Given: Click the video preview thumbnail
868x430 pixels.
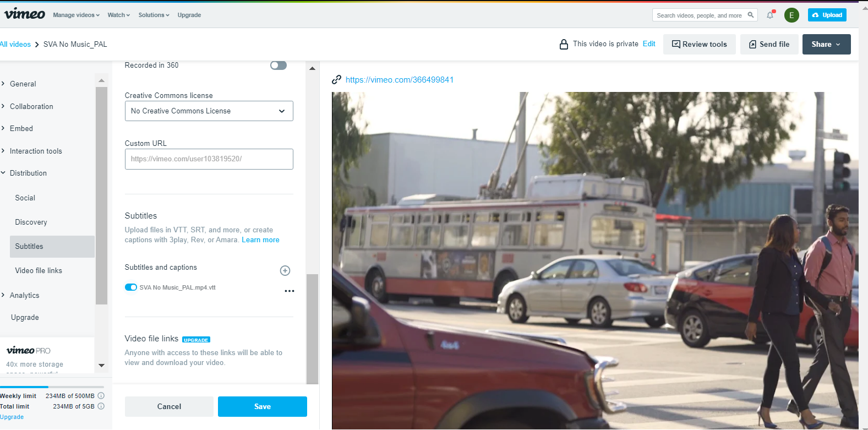Looking at the screenshot, I should pyautogui.click(x=595, y=260).
